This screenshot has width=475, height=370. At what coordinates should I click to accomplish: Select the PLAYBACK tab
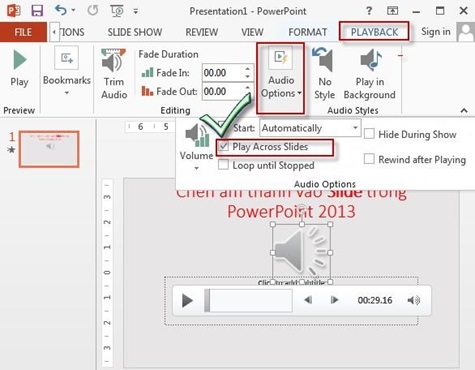pos(374,32)
